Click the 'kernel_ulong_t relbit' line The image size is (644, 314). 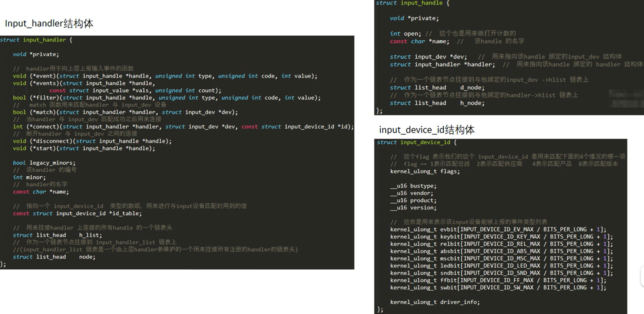501,244
